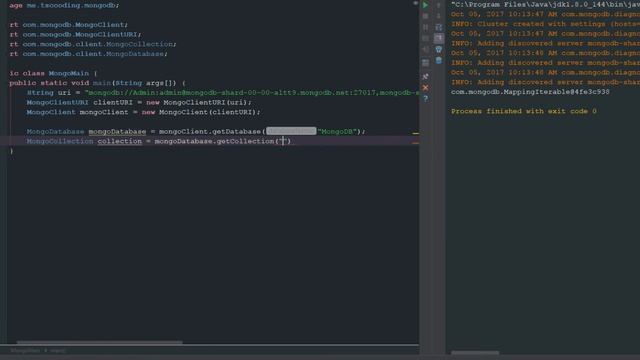The height and width of the screenshot is (360, 640).
Task: Click the mongodb:// connection URI string
Action: pyautogui.click(x=251, y=93)
